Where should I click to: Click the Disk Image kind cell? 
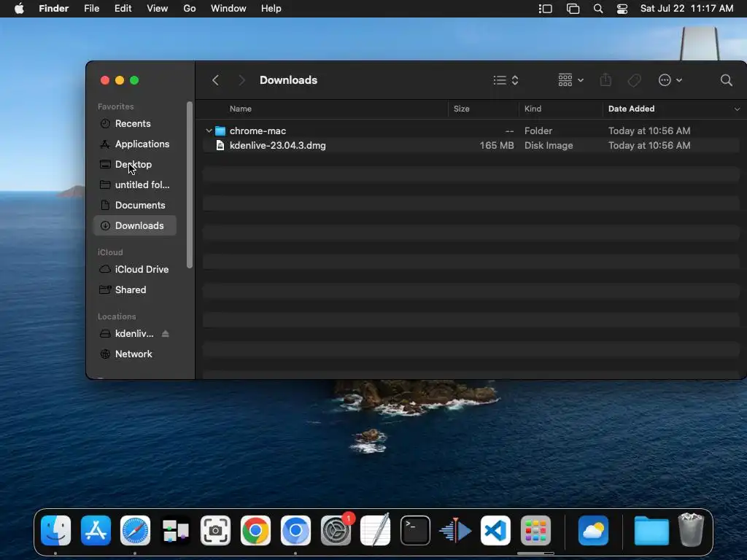tap(549, 145)
